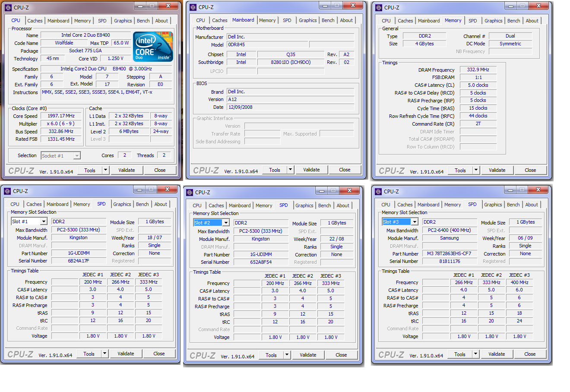The height and width of the screenshot is (392, 570).
Task: Click the Core Speed '1997.17 MHz' value
Action: (61, 116)
